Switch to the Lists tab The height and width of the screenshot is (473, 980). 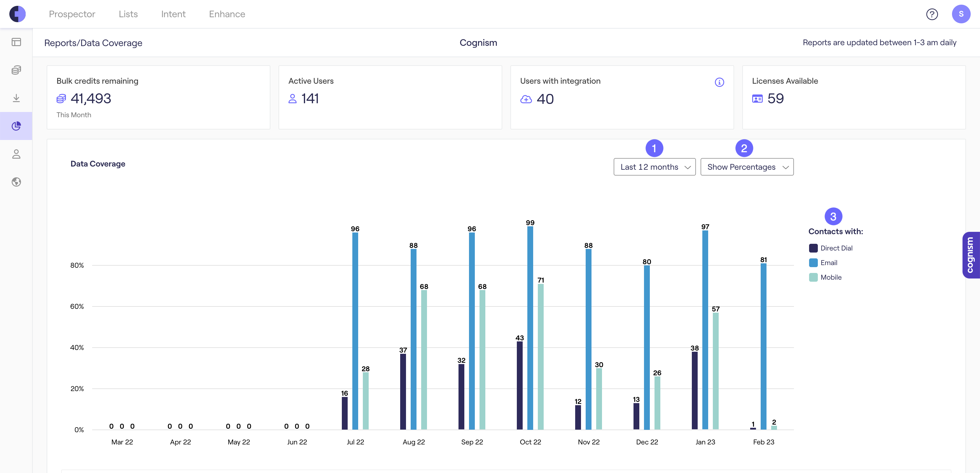[x=128, y=14]
